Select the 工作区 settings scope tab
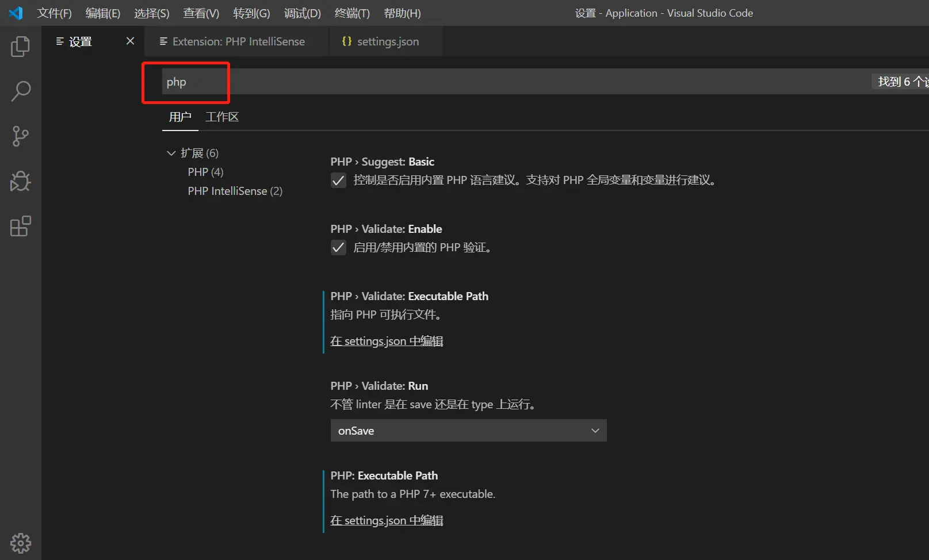This screenshot has width=929, height=560. tap(222, 117)
